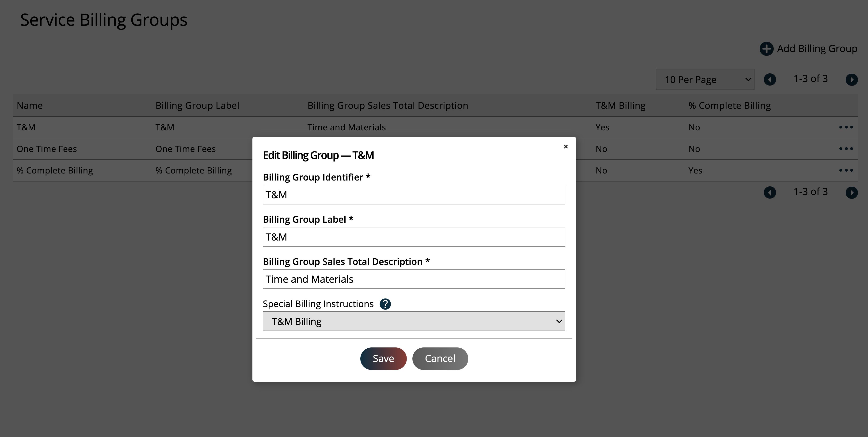Click the next page arrow near 1-3 of 3
This screenshot has height=437, width=868.
852,79
